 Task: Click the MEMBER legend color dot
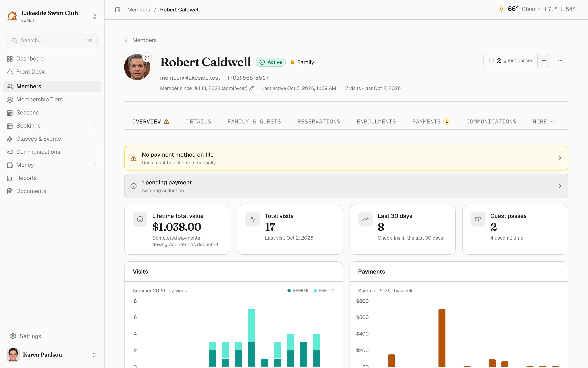(289, 291)
